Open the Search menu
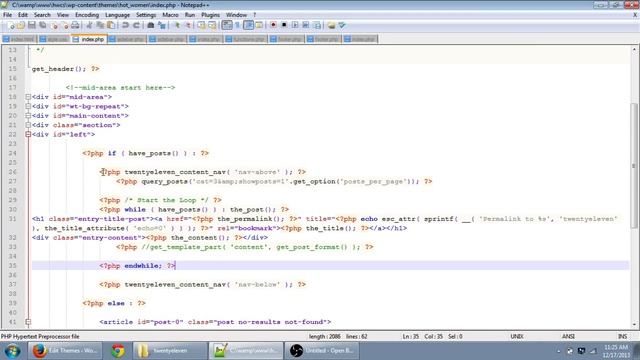 pyautogui.click(x=42, y=15)
